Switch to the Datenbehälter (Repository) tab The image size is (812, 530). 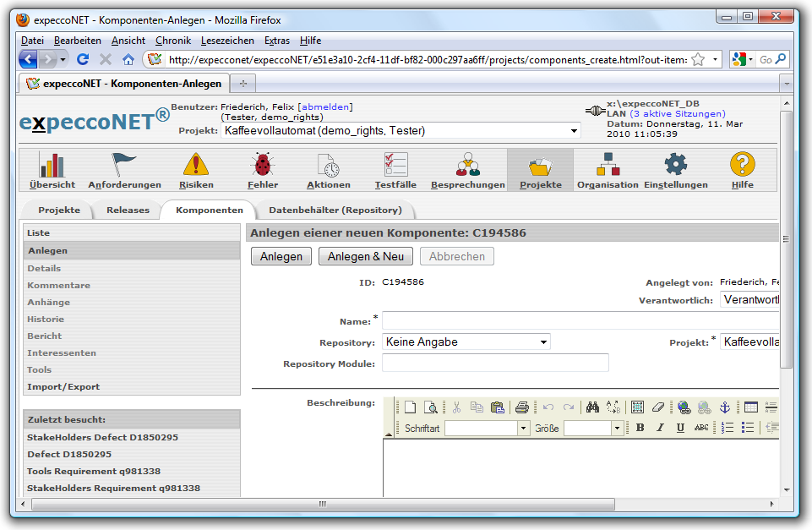tap(335, 210)
